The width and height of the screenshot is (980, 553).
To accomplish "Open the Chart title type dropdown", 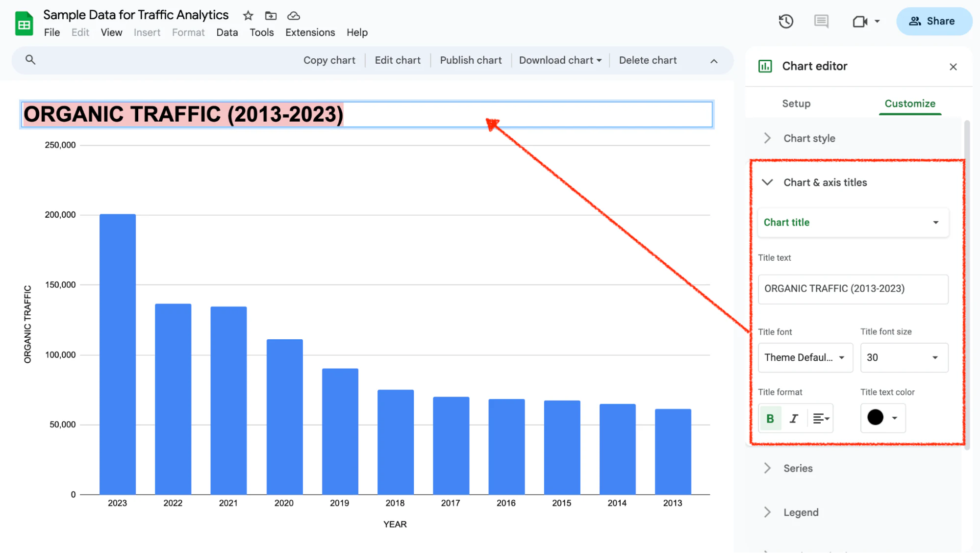I will pos(853,223).
